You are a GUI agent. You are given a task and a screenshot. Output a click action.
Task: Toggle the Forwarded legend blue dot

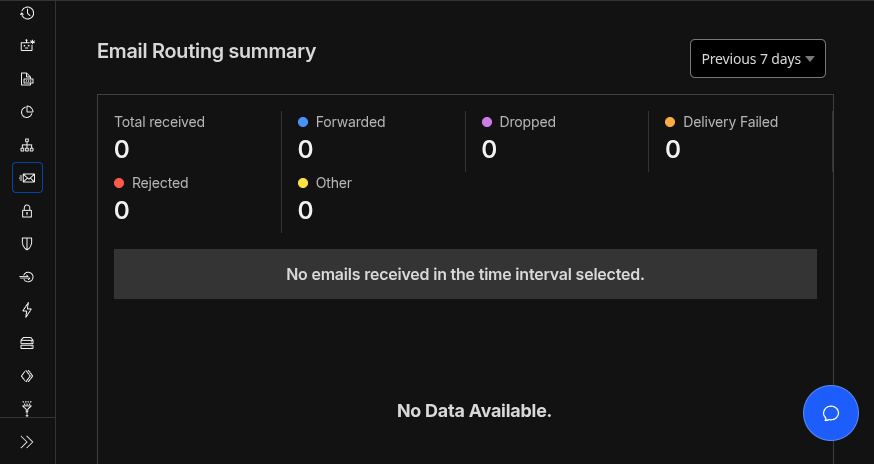coord(303,122)
